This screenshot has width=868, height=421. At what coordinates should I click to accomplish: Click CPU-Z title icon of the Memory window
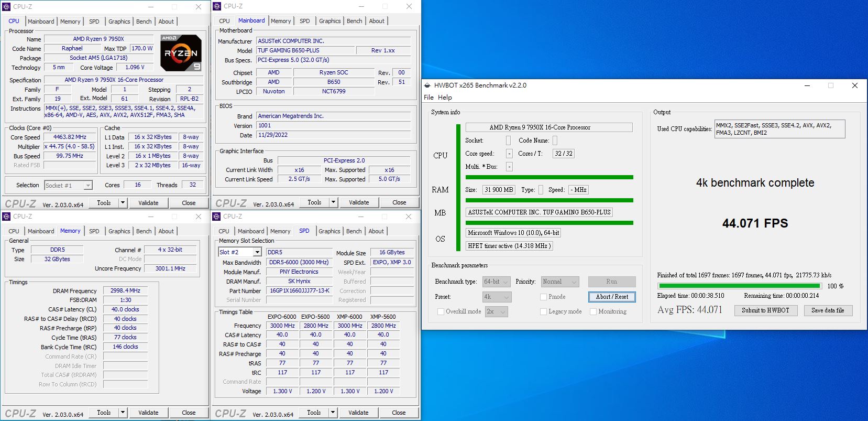(x=6, y=216)
